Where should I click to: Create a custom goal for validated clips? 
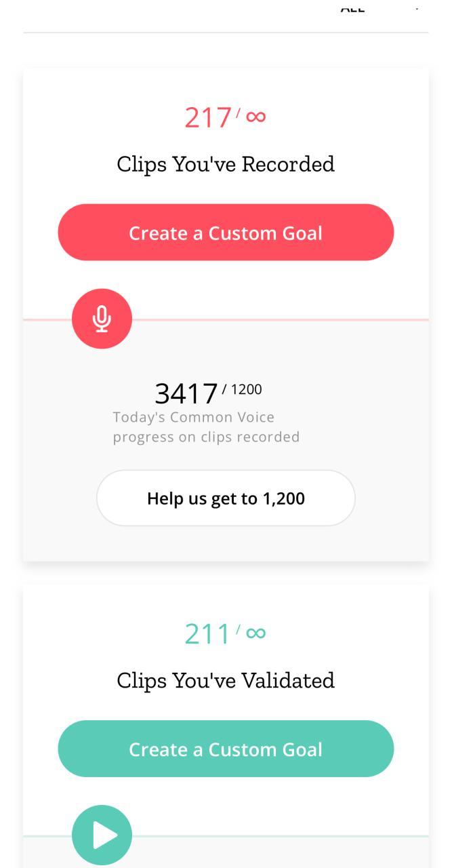point(226,749)
